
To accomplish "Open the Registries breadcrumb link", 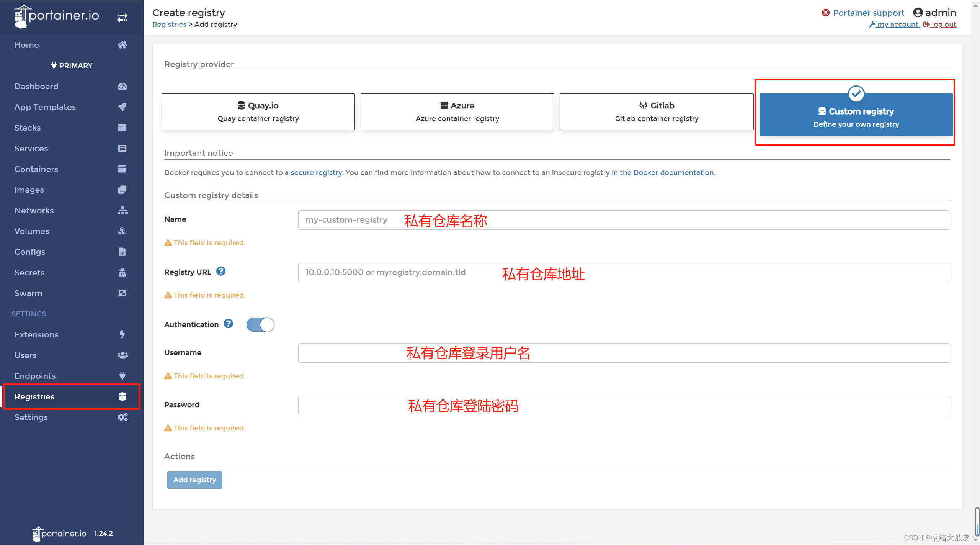I will pyautogui.click(x=169, y=25).
